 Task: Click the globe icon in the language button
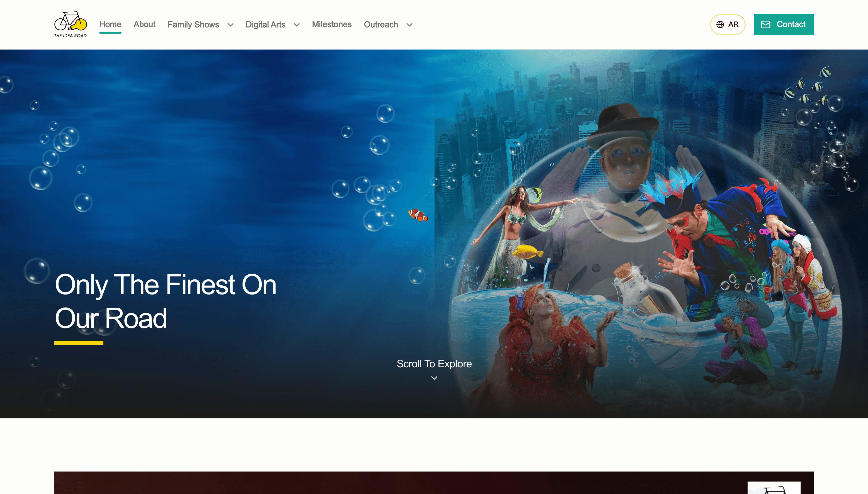(x=720, y=25)
